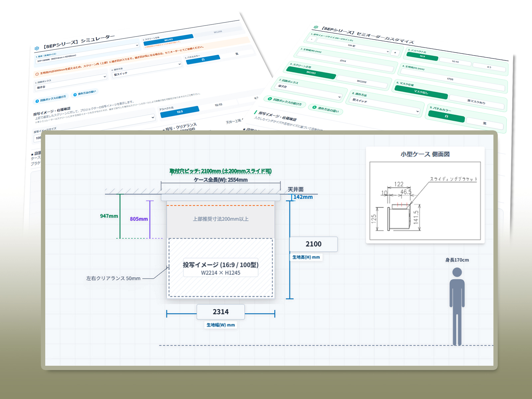Viewport: 532px width, 399px height.
Task: Select the 黒マスクあり mask option
Action: [x=476, y=102]
